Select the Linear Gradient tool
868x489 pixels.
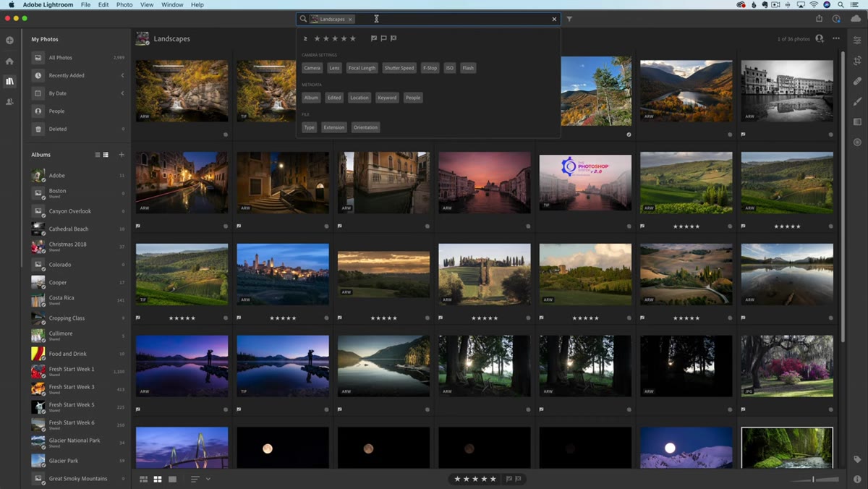[x=857, y=122]
